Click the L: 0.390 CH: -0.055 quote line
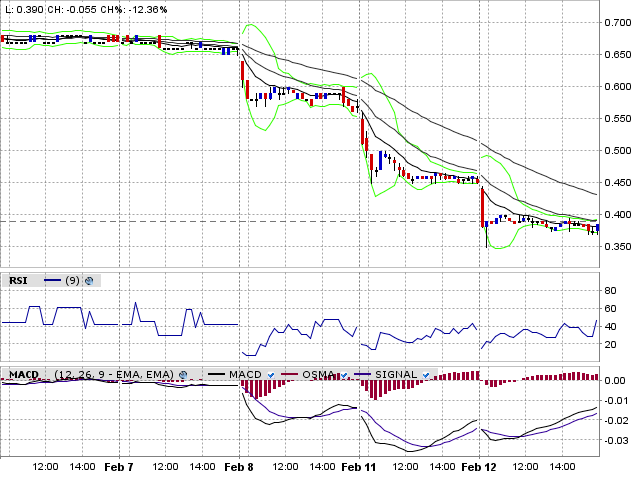Image resolution: width=640 pixels, height=480 pixels. click(86, 9)
